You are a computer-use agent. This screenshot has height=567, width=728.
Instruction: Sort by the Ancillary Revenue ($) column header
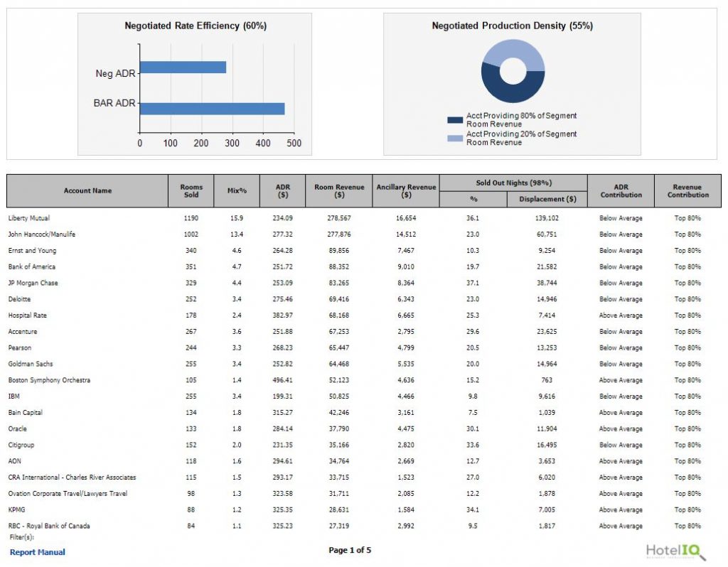pyautogui.click(x=406, y=190)
